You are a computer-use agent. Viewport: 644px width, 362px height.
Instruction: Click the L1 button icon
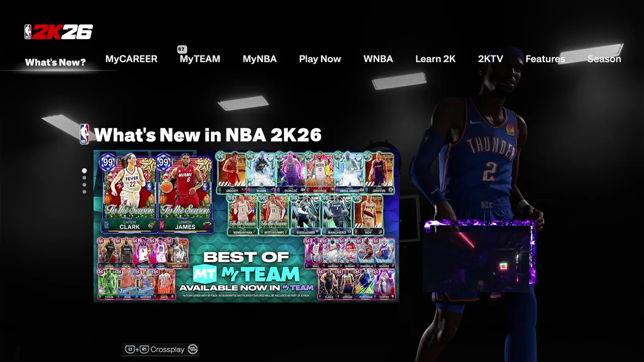tap(130, 349)
